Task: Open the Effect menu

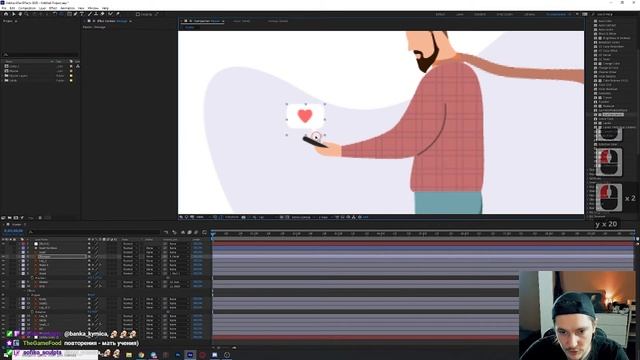Action: tap(53, 8)
